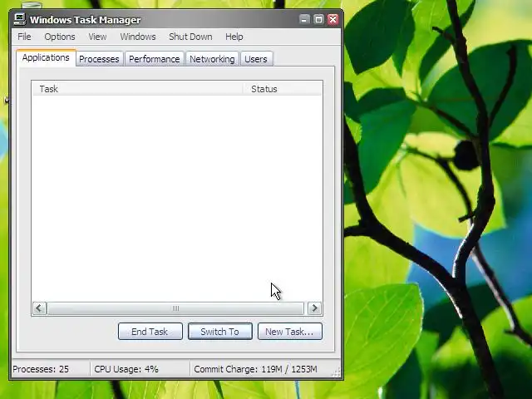Click the 'Commit Charge: 119M / 1253M' text
The width and height of the screenshot is (532, 399).
[255, 369]
